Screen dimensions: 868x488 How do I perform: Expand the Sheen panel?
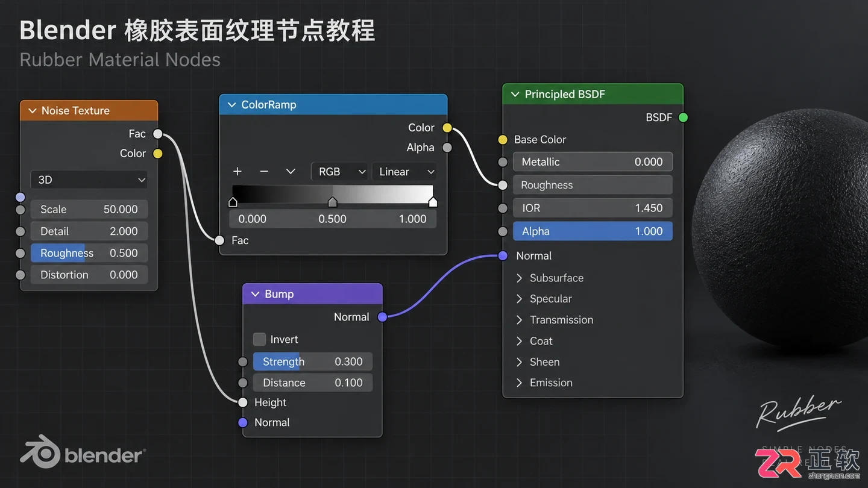pyautogui.click(x=519, y=362)
